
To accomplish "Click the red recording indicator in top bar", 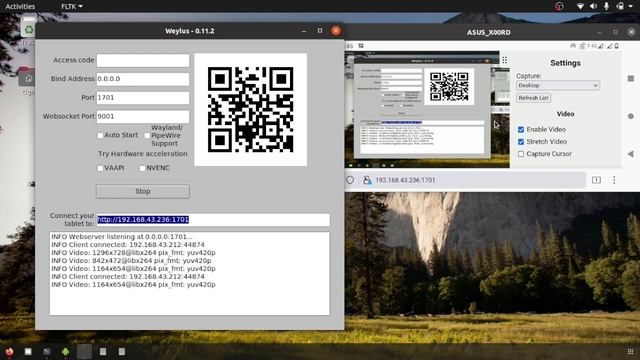I will coord(559,6).
